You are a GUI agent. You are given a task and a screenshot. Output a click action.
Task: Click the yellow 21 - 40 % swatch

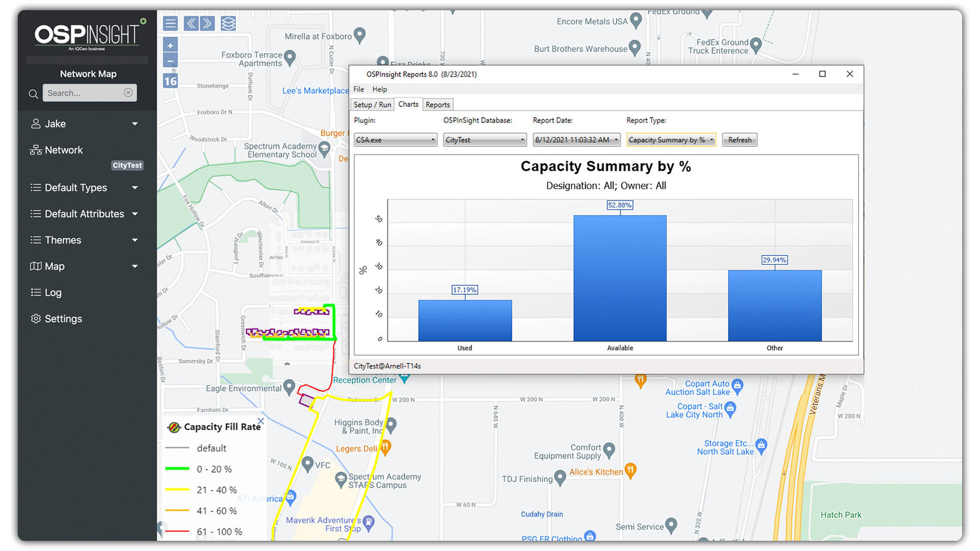coord(177,490)
